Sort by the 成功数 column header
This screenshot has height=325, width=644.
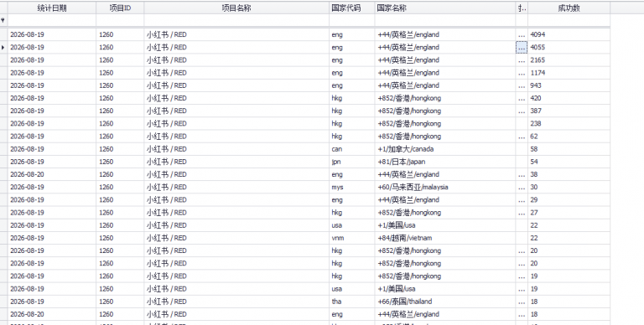point(569,8)
